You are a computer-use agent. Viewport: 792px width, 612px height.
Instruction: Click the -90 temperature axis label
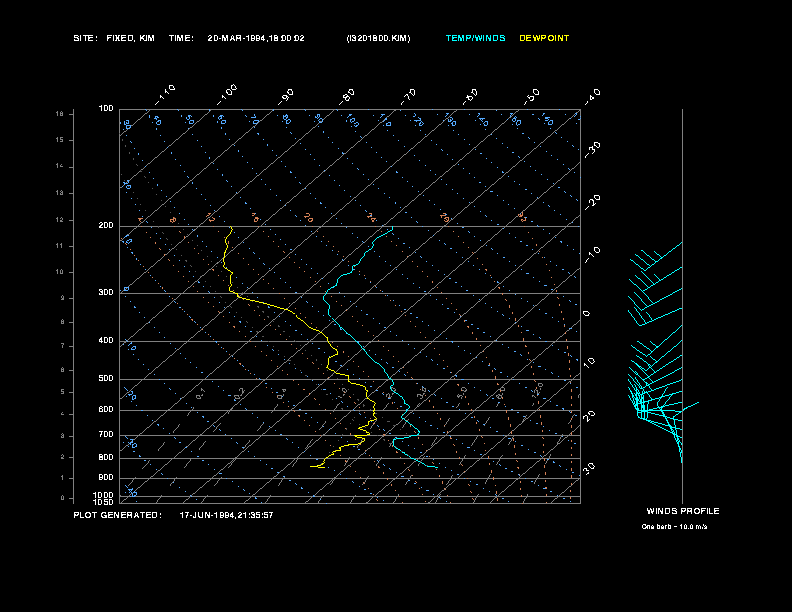click(286, 97)
